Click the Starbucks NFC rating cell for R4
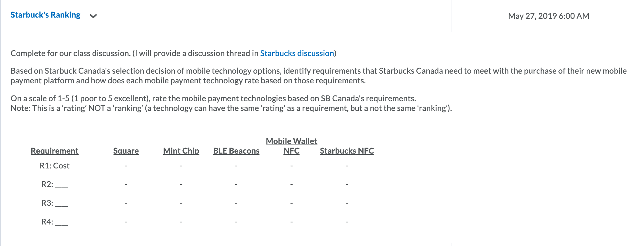The height and width of the screenshot is (246, 644). 347,222
